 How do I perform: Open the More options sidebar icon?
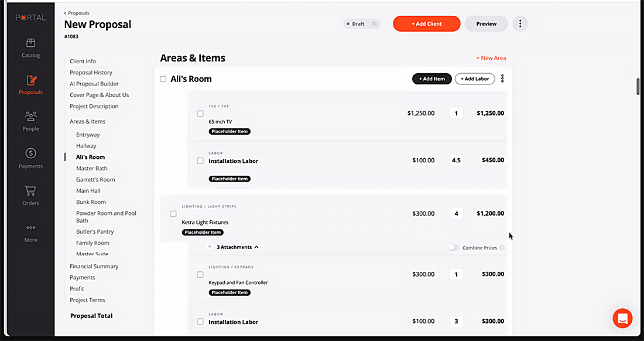tap(30, 227)
